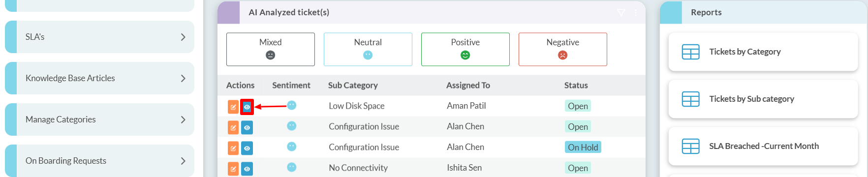Viewport: 868px width, 177px height.
Task: Click the table icon for Tickets by Category
Action: pyautogui.click(x=690, y=52)
